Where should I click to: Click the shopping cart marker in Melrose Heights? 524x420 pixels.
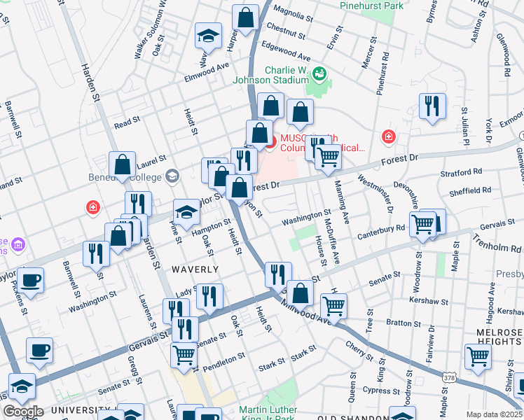478,358
